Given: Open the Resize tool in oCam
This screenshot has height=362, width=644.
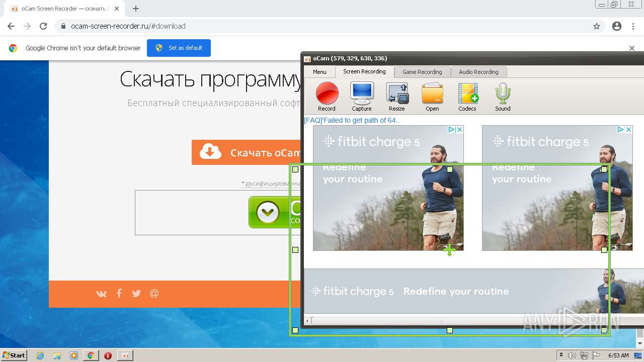Looking at the screenshot, I should pos(397,97).
